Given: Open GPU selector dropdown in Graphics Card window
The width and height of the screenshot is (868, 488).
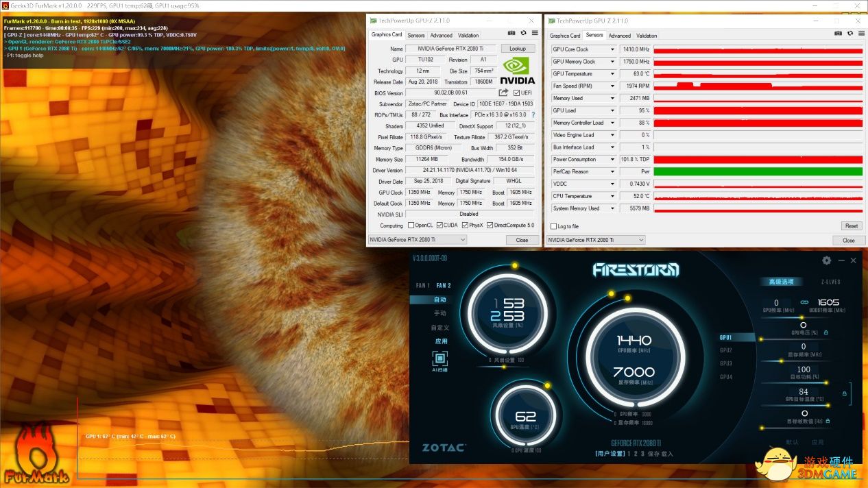Looking at the screenshot, I should [x=418, y=240].
